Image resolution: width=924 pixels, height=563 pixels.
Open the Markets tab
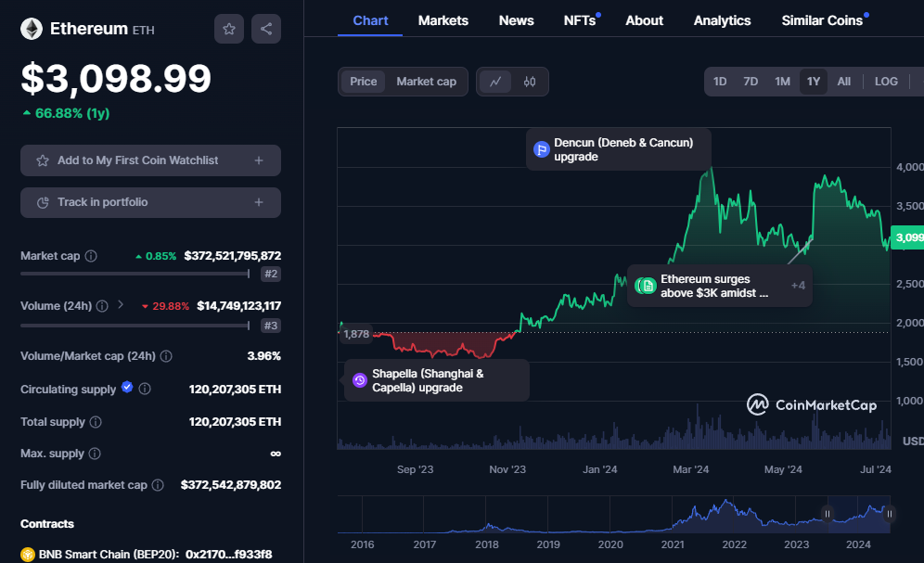pyautogui.click(x=443, y=20)
